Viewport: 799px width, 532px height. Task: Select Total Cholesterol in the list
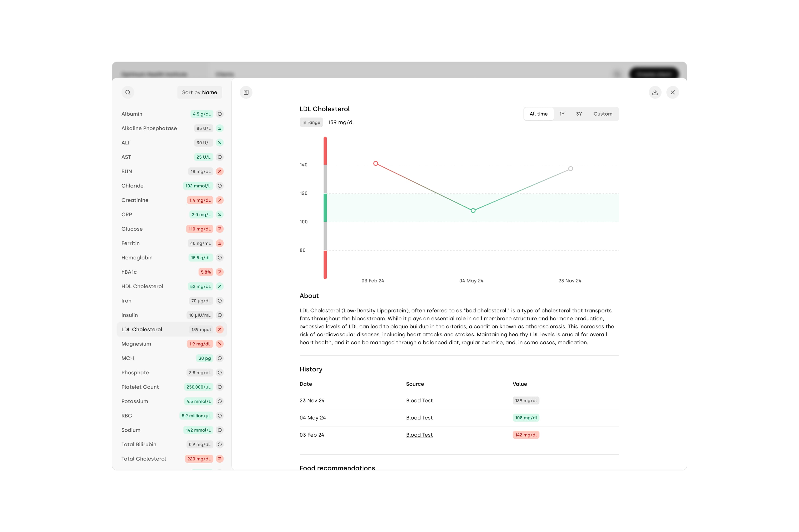coord(144,459)
